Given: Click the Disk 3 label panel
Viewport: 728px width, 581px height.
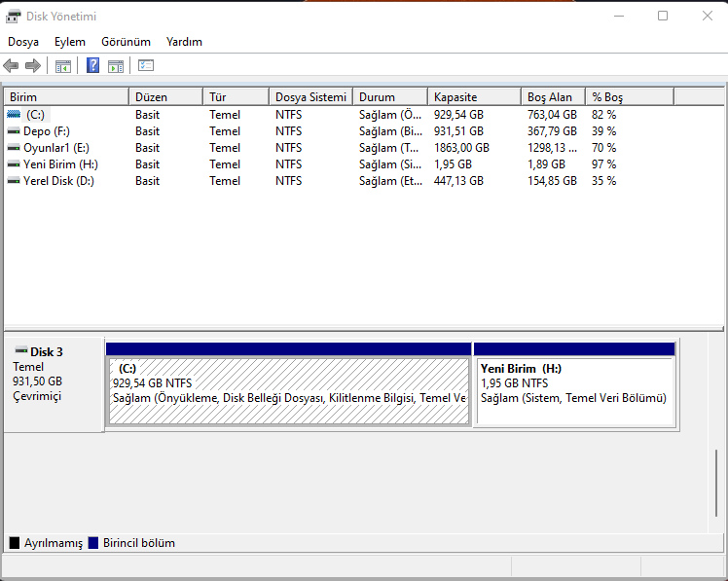Looking at the screenshot, I should click(54, 385).
